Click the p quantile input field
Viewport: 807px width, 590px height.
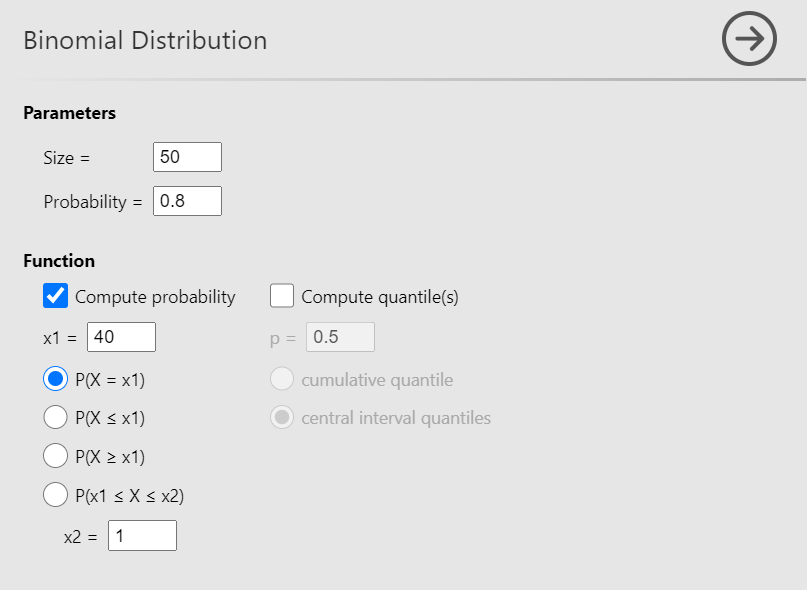tap(340, 337)
